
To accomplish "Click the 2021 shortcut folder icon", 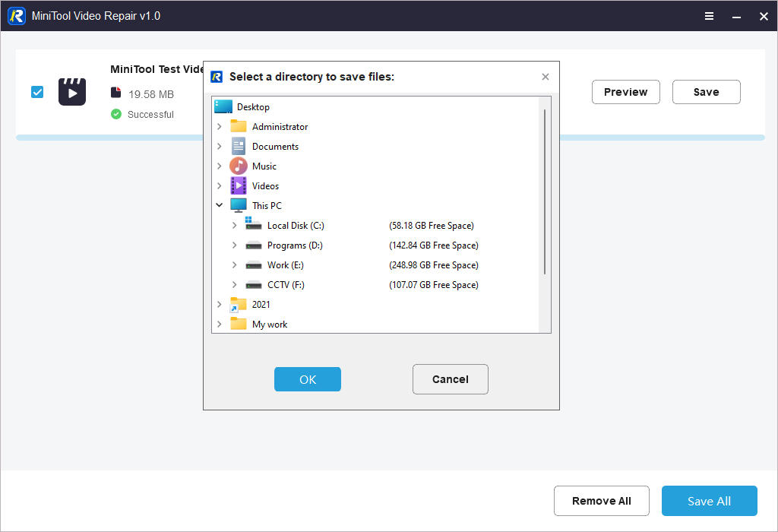I will (x=238, y=305).
